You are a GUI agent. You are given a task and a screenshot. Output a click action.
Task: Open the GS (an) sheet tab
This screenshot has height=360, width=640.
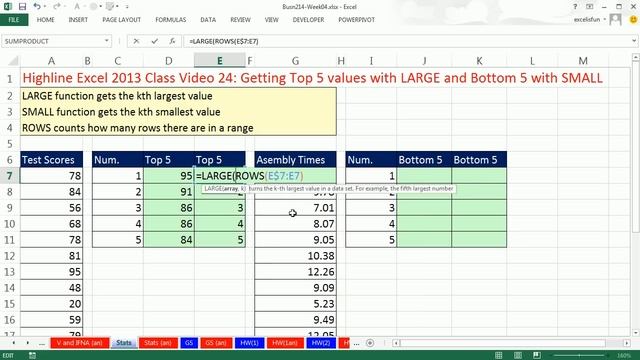click(x=216, y=343)
